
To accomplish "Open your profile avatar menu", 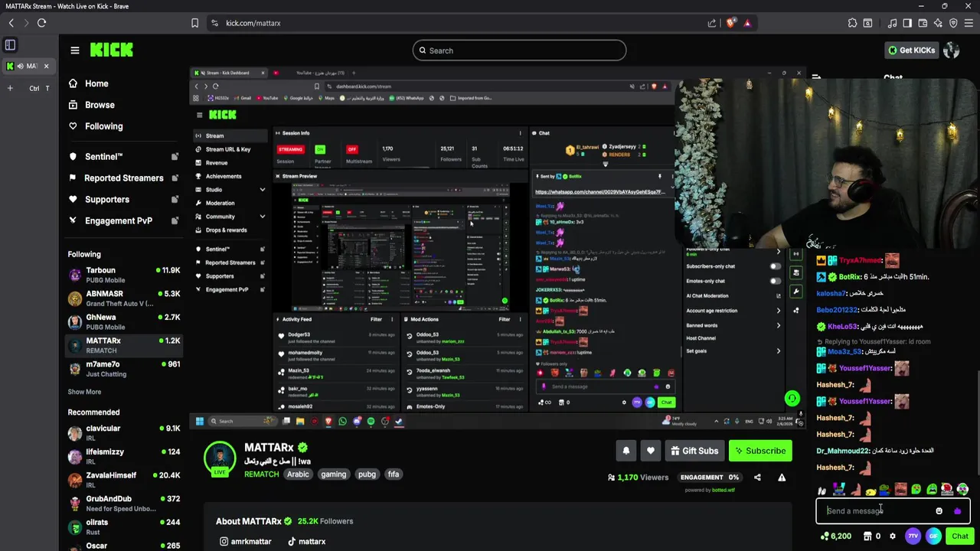I will (x=952, y=51).
